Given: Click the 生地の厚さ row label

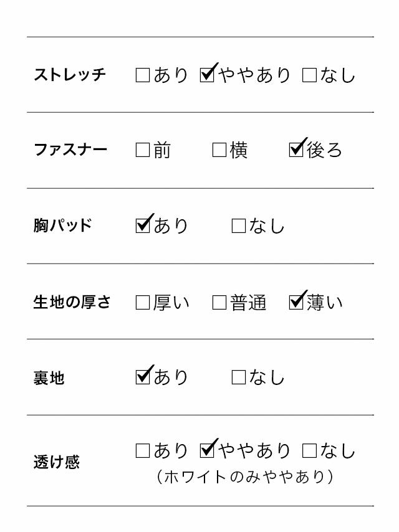Looking at the screenshot, I should 72,303.
